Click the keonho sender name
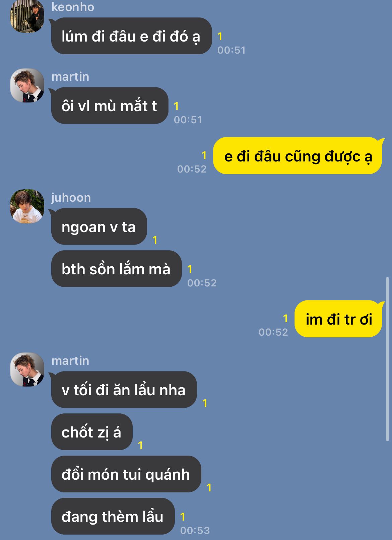The image size is (392, 540). click(x=73, y=7)
